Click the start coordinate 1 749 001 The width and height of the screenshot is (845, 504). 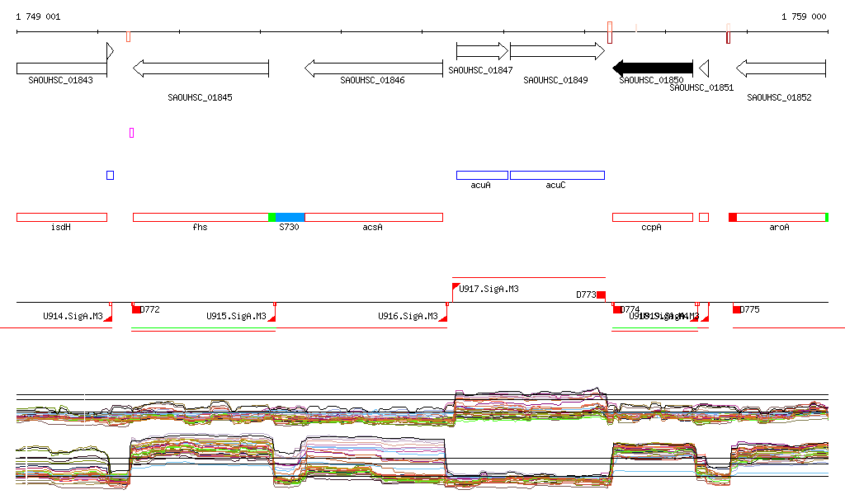38,16
